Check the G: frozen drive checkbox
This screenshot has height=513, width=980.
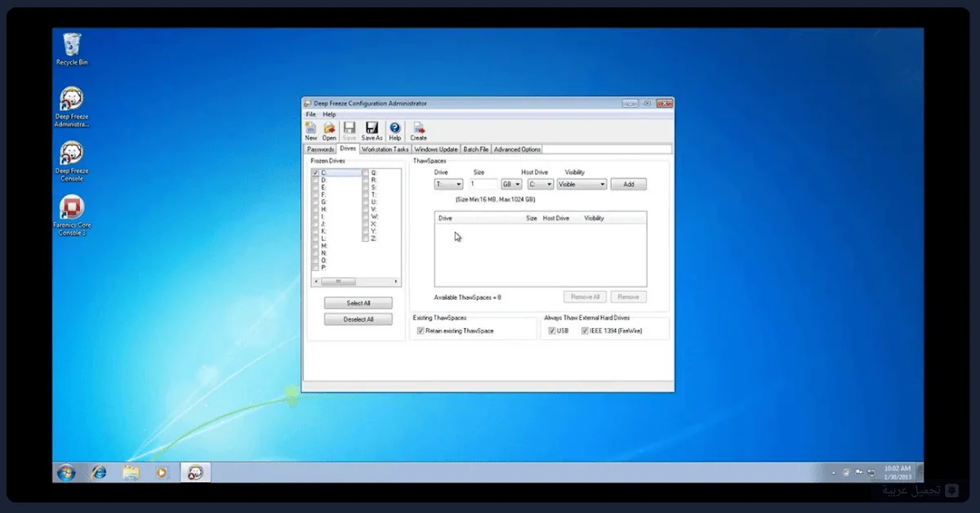[315, 202]
